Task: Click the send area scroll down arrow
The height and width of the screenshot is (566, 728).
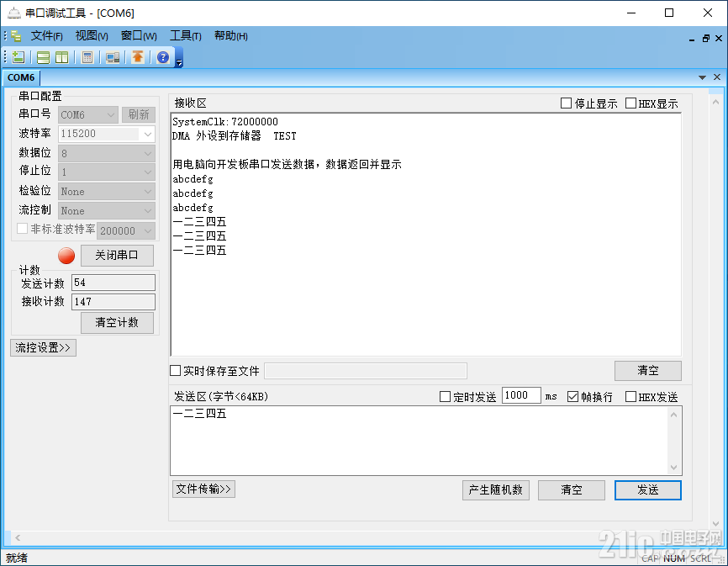Action: coord(673,468)
